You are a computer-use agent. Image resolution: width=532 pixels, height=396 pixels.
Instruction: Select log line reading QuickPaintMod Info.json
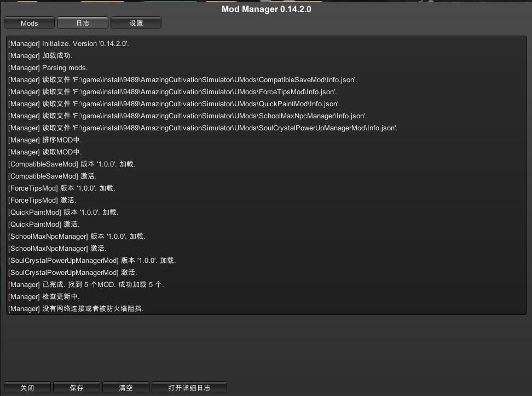pyautogui.click(x=174, y=104)
